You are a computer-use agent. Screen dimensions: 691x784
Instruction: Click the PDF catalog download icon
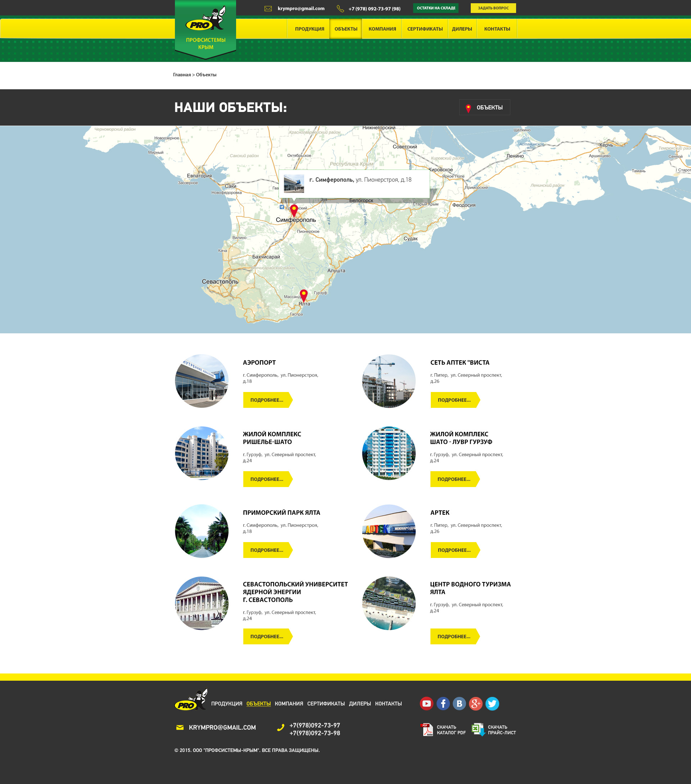click(x=427, y=730)
